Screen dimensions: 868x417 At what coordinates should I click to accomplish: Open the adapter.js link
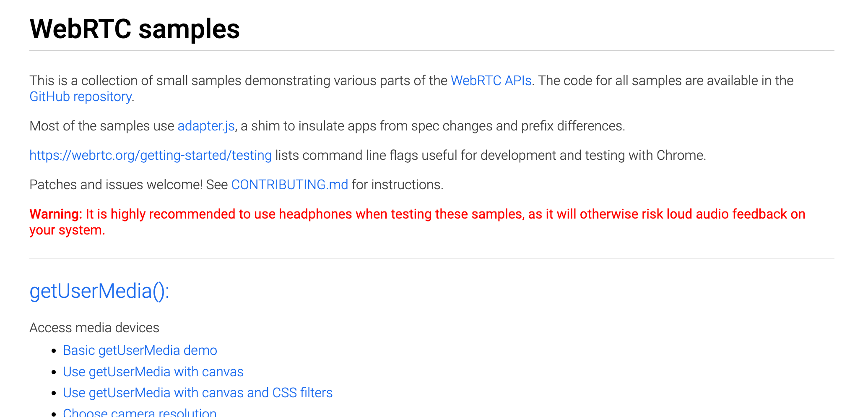(206, 126)
